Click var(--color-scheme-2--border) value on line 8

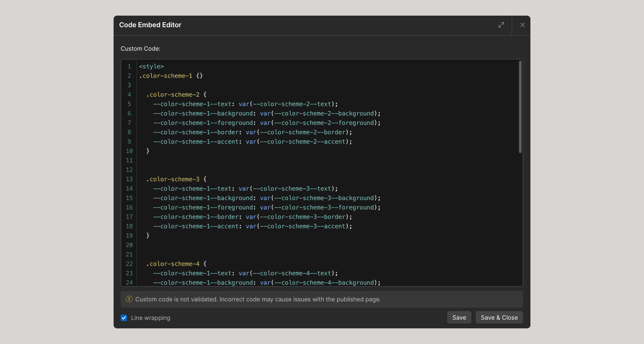299,132
